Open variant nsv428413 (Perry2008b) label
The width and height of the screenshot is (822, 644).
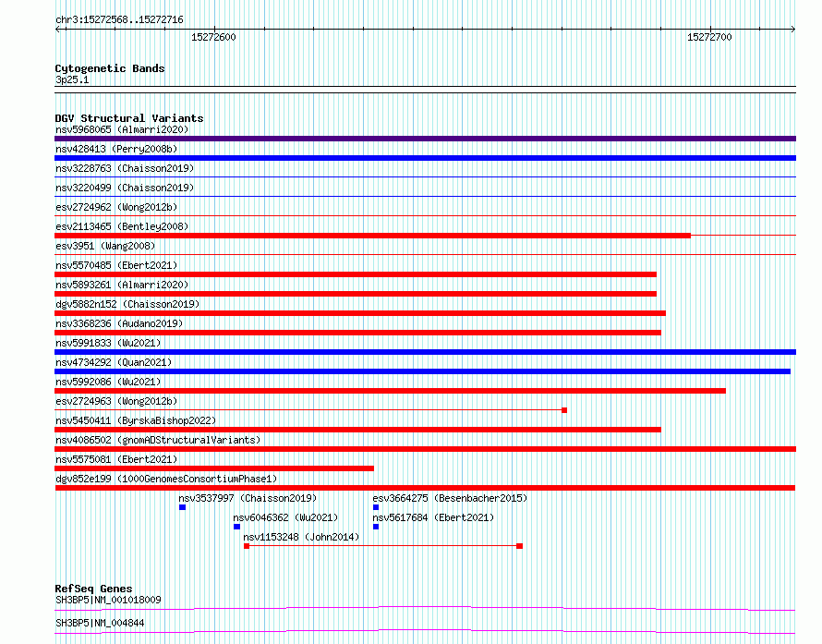(116, 149)
